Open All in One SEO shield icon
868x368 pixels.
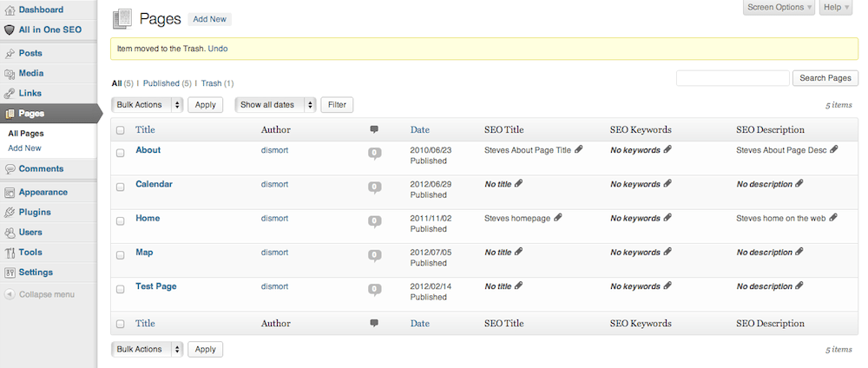[x=10, y=30]
